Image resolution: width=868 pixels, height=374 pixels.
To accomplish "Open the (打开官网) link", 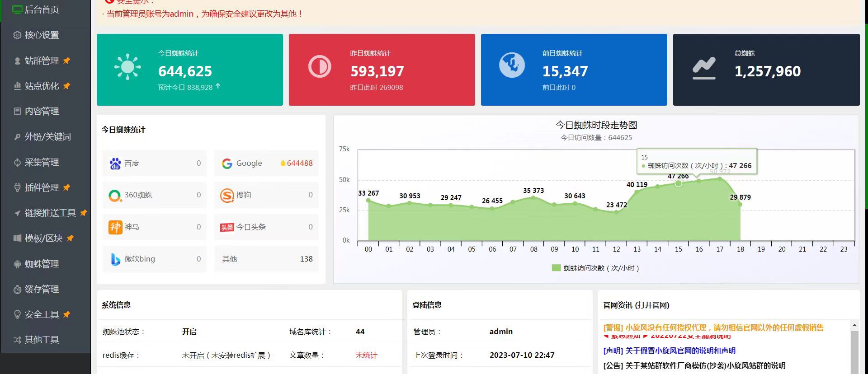I will click(x=652, y=305).
